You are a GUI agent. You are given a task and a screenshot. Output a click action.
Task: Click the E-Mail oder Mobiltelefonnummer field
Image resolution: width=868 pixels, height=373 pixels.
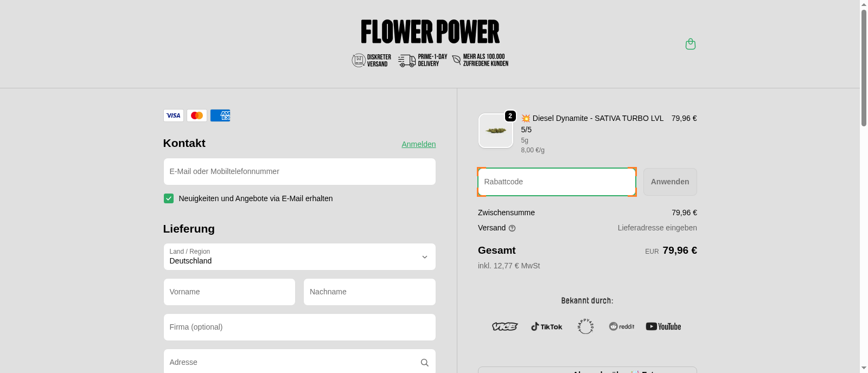(299, 171)
